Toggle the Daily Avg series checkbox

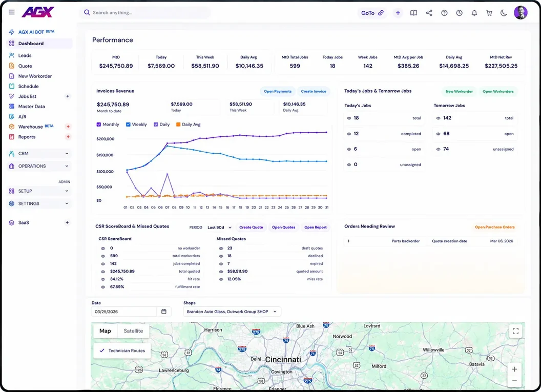click(178, 125)
